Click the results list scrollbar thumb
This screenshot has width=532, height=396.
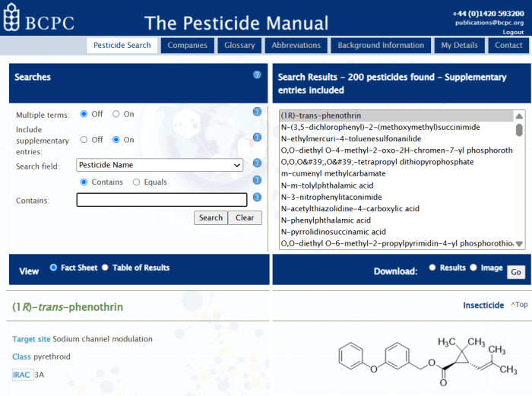click(519, 130)
